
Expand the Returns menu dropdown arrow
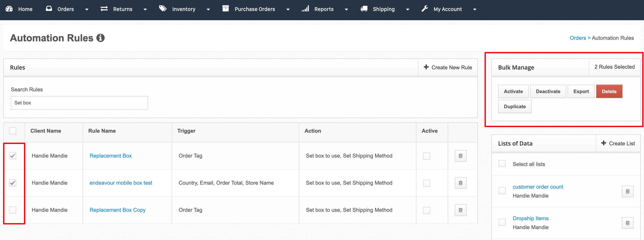pos(145,10)
